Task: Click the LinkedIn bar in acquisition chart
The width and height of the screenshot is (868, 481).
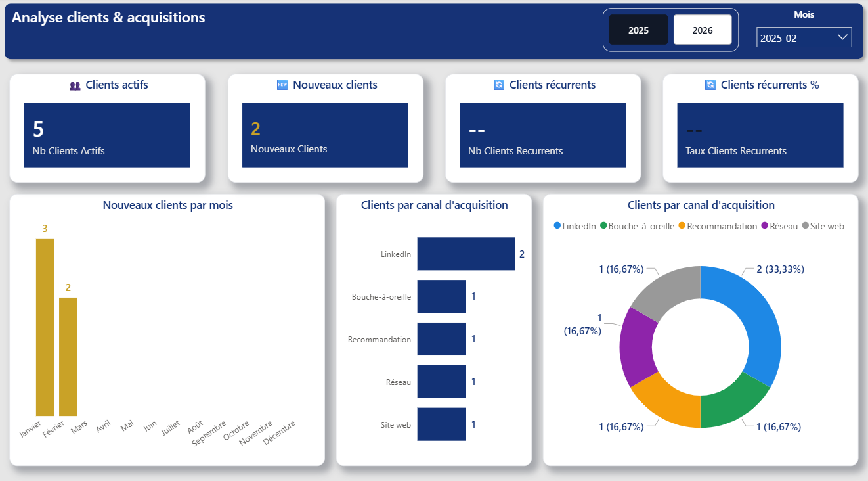Action: tap(466, 254)
